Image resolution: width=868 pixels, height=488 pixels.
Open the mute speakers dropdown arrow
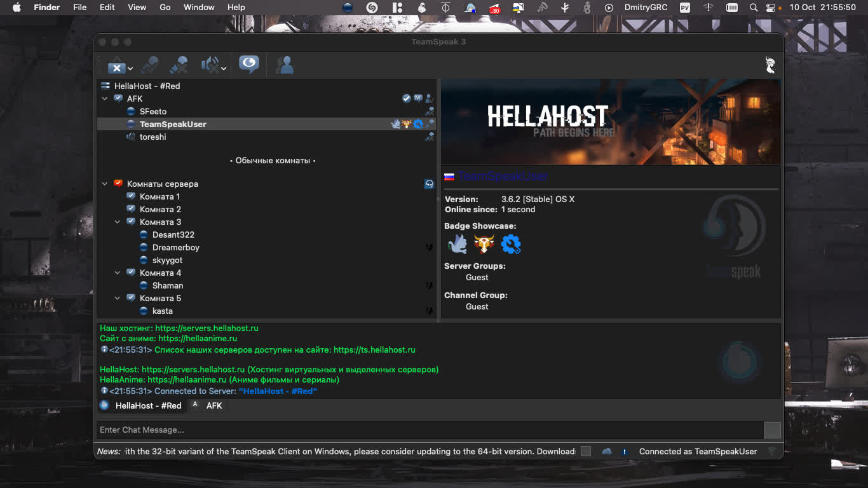click(x=224, y=68)
